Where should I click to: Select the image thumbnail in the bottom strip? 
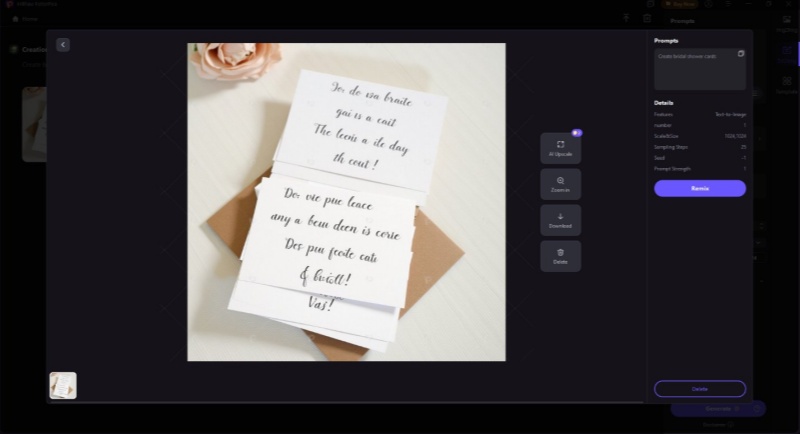pyautogui.click(x=63, y=386)
